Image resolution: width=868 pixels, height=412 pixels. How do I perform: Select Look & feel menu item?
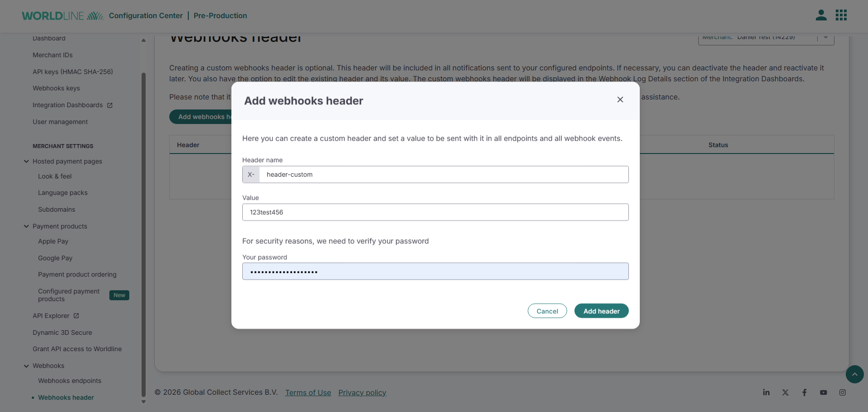click(x=55, y=176)
